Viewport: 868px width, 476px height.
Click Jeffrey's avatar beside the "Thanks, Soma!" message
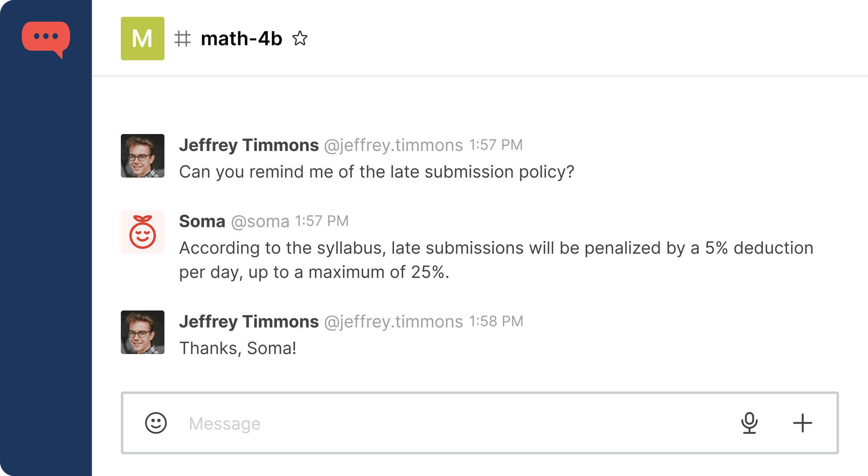point(142,332)
